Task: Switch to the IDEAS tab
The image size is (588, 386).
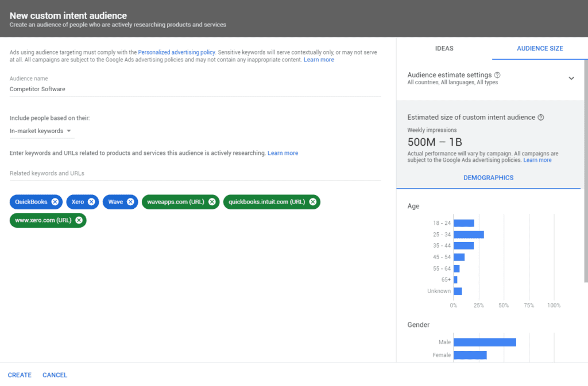Action: 444,48
